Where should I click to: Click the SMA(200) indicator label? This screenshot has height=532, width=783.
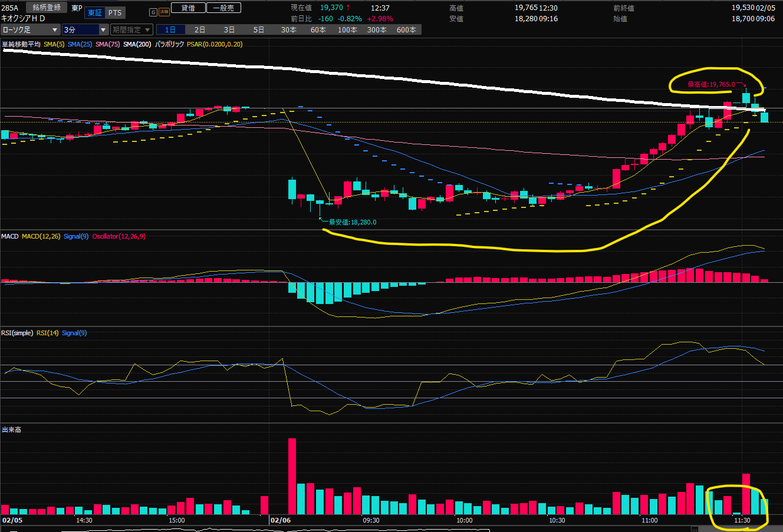coord(138,44)
